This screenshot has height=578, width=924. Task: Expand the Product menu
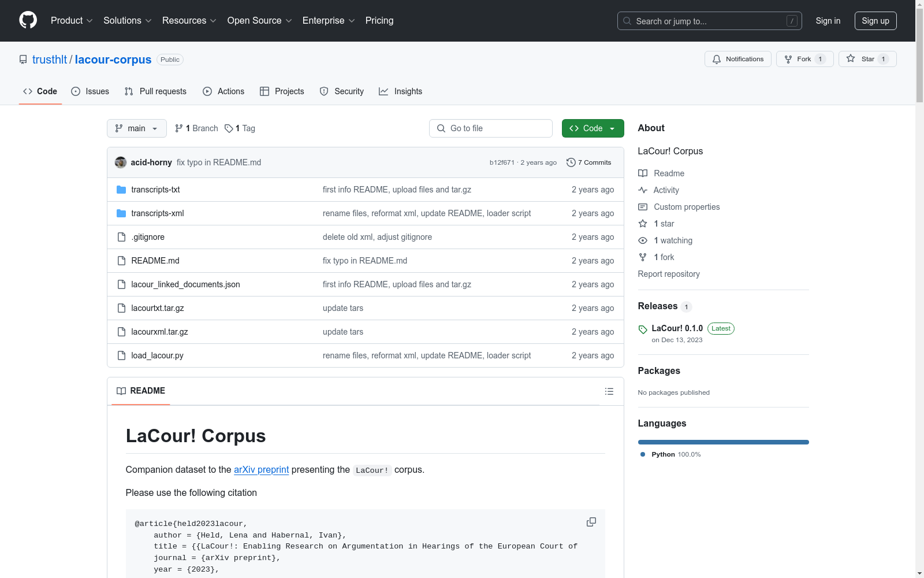pos(72,21)
